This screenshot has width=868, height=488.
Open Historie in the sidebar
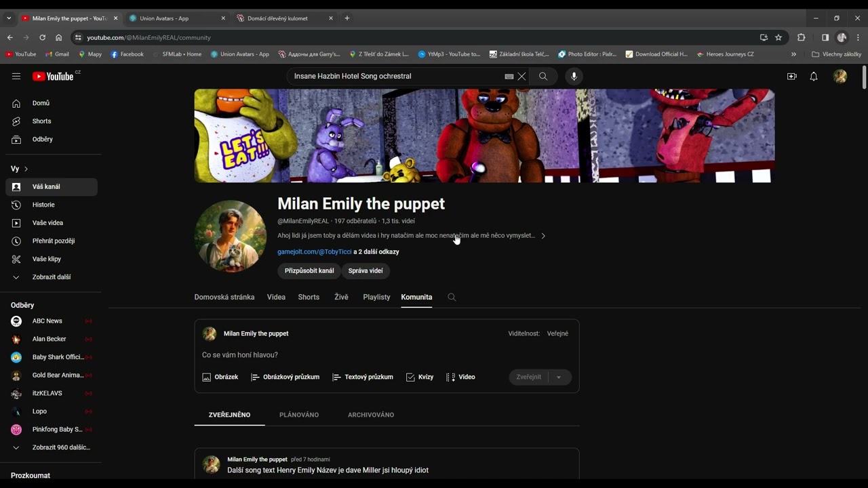coord(52,205)
